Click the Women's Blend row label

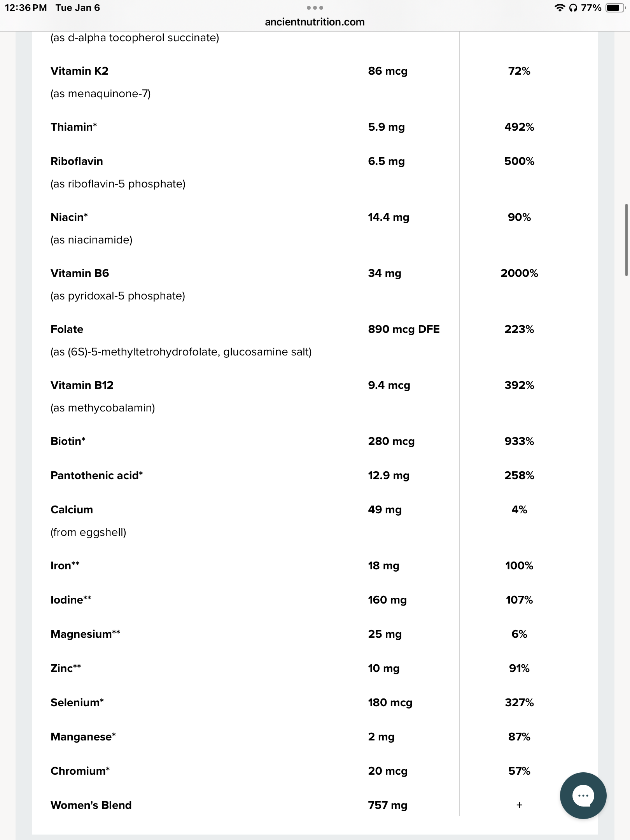(91, 805)
